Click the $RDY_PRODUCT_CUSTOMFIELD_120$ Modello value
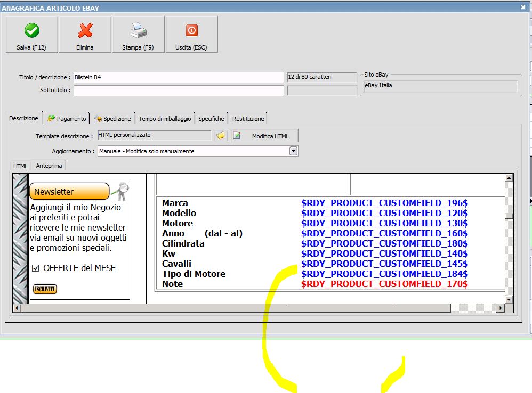The height and width of the screenshot is (393, 532). tap(384, 213)
